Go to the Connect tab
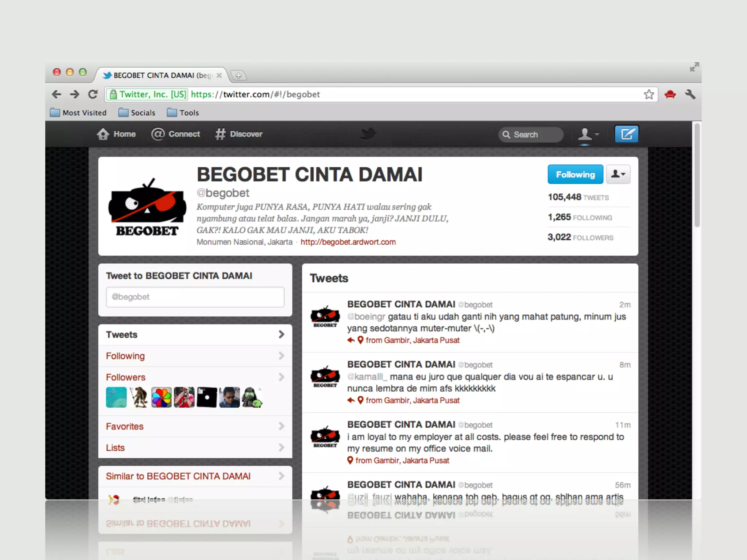 [x=176, y=134]
